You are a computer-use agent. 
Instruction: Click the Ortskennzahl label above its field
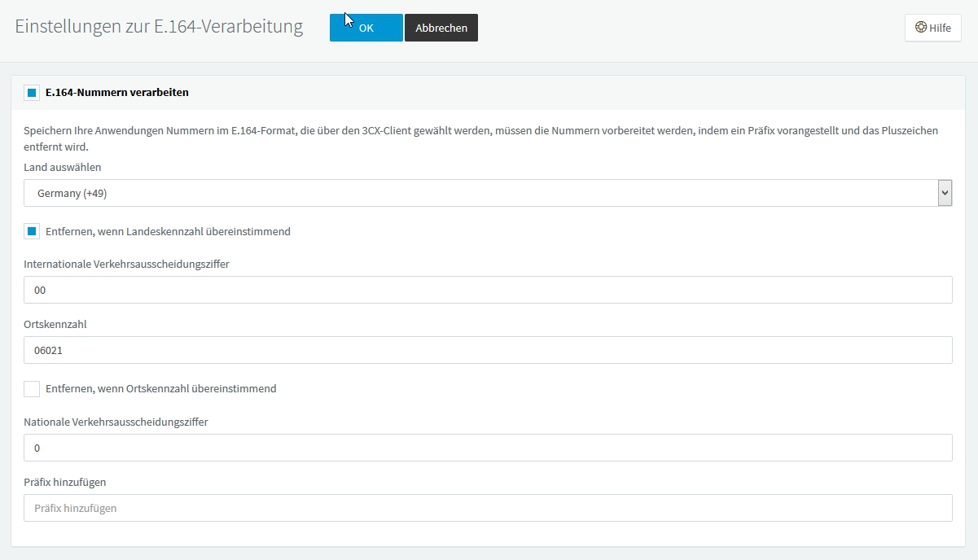(x=55, y=324)
